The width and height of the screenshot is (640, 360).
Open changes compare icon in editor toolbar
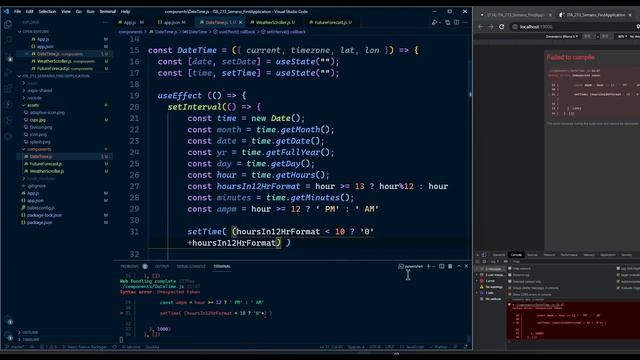[448, 22]
